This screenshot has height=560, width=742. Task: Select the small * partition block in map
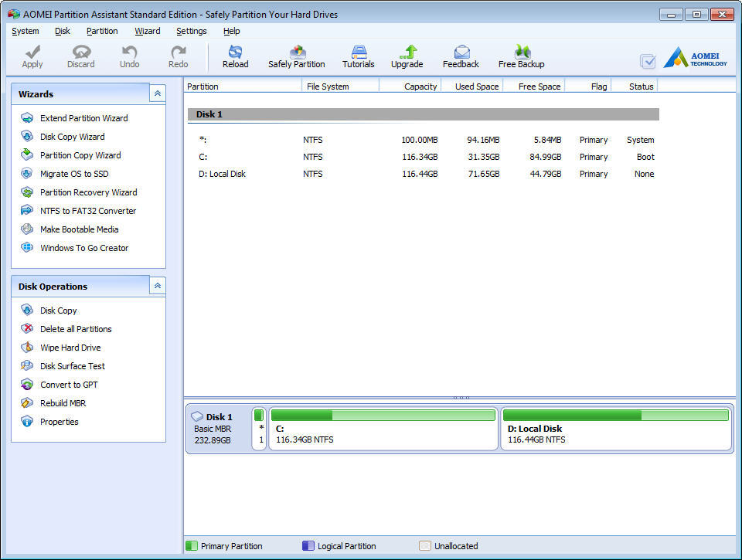click(259, 428)
